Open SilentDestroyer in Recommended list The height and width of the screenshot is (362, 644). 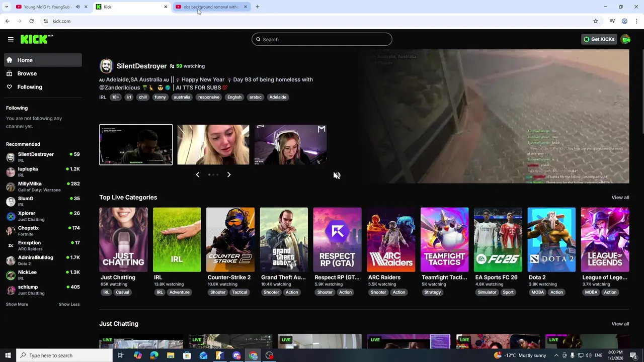tap(43, 157)
